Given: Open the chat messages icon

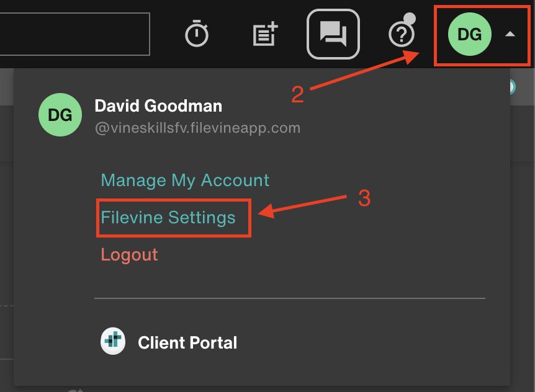Looking at the screenshot, I should 333,34.
